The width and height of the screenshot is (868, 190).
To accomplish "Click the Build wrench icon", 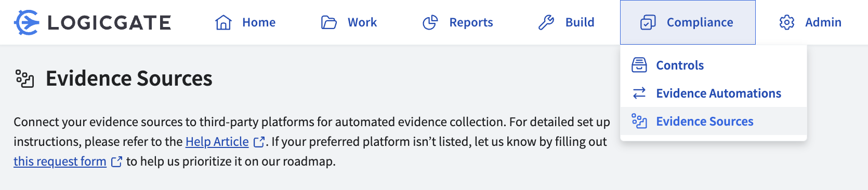I will tap(546, 22).
